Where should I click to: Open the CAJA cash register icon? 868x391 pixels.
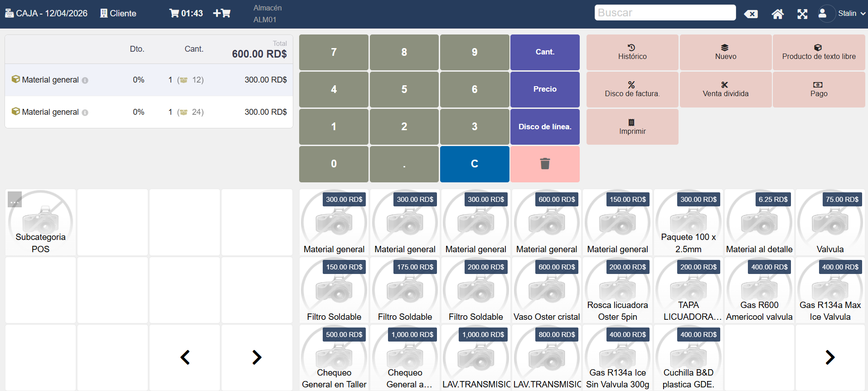coord(9,13)
